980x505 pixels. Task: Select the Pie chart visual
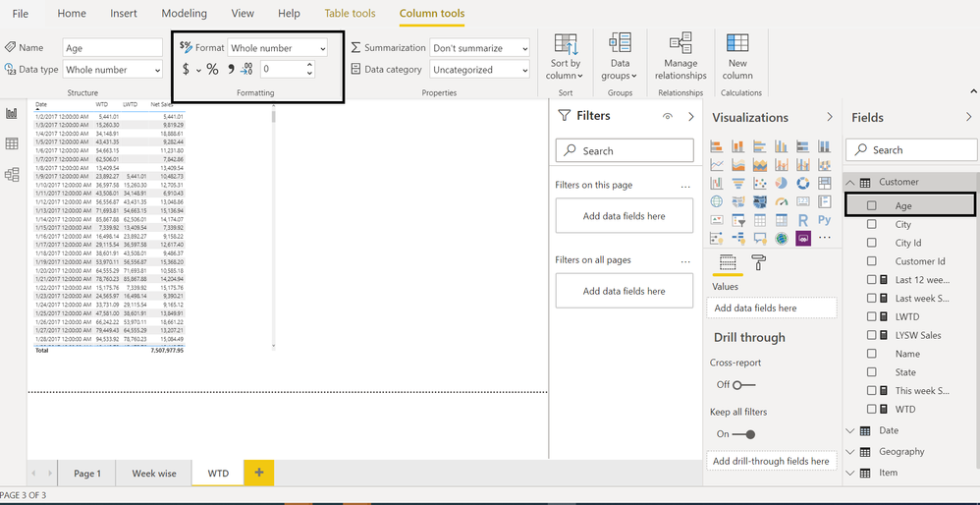782,183
